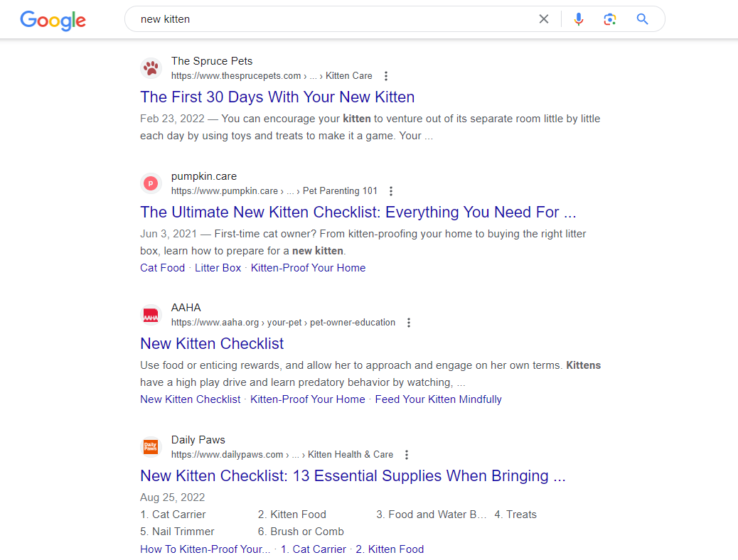
Task: Follow 'Feed Your Kitten Mindfully' sitelink
Action: coord(438,399)
